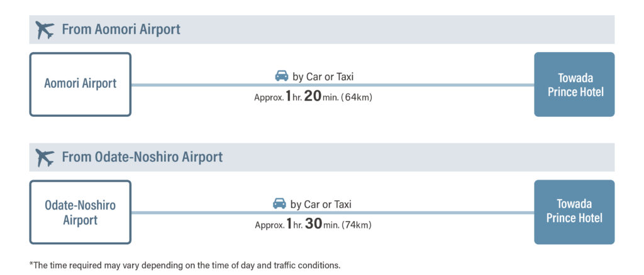Click the 'by Car or Taxi' label on Aomori route

[x=323, y=76]
